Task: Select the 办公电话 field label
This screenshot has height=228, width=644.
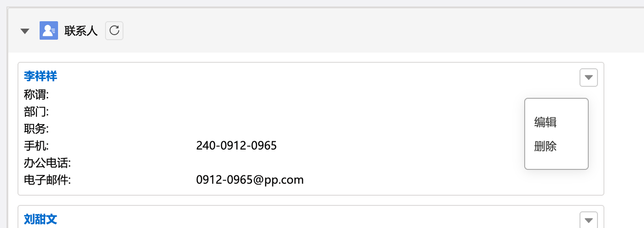Action: [47, 163]
